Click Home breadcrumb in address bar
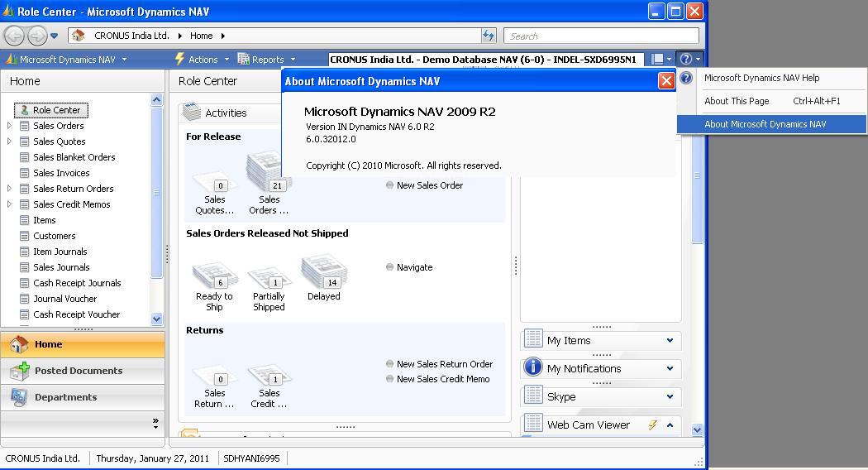Viewport: 868px width, 470px height. click(x=202, y=36)
